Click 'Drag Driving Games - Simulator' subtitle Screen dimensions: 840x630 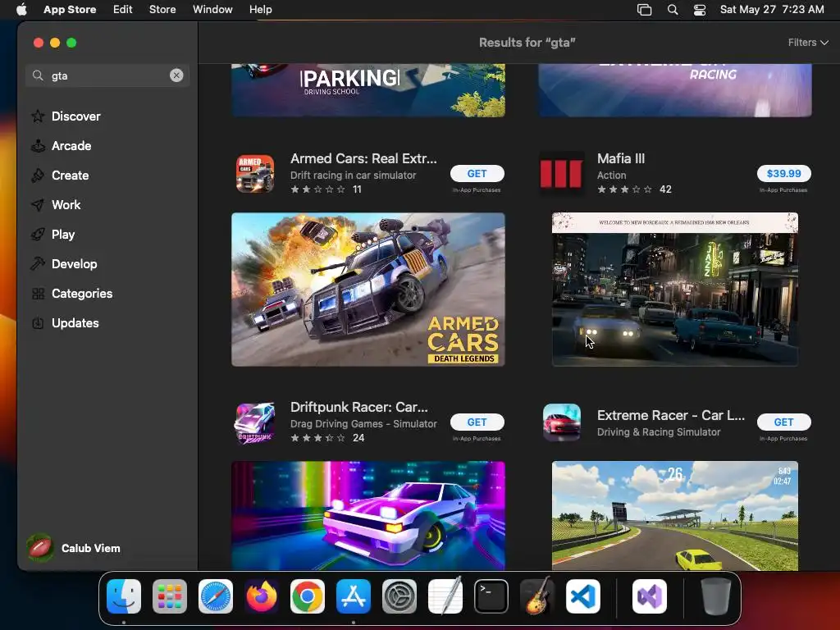(363, 424)
